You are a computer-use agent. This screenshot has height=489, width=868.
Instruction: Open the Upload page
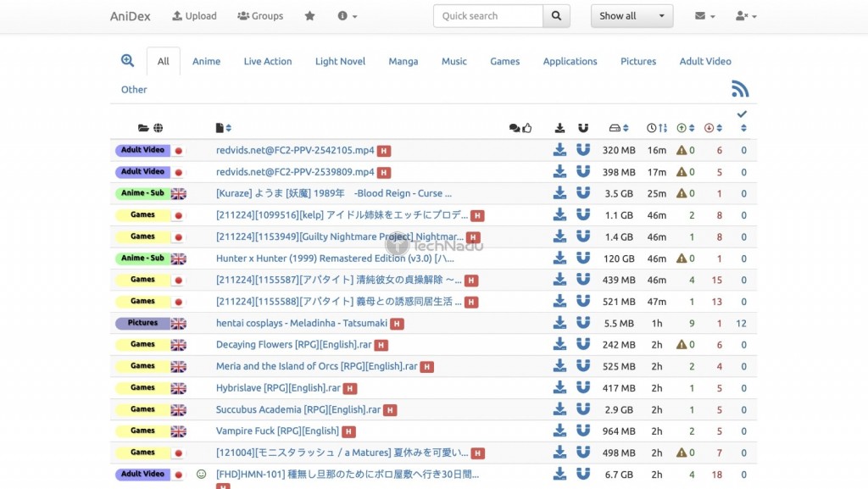(194, 16)
